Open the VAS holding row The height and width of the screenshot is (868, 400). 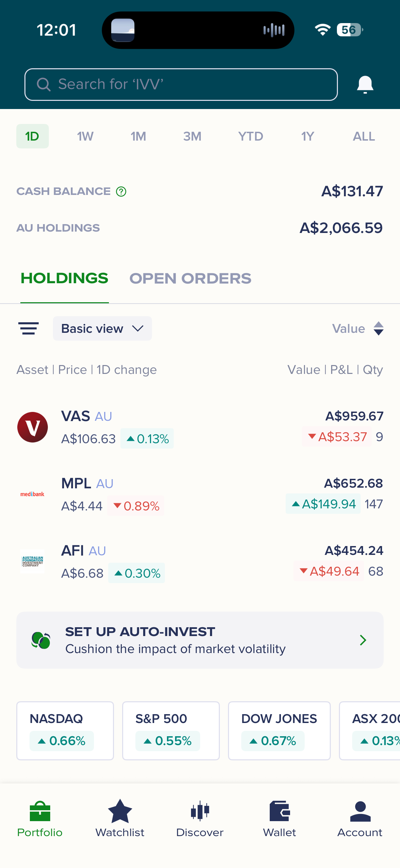(200, 427)
